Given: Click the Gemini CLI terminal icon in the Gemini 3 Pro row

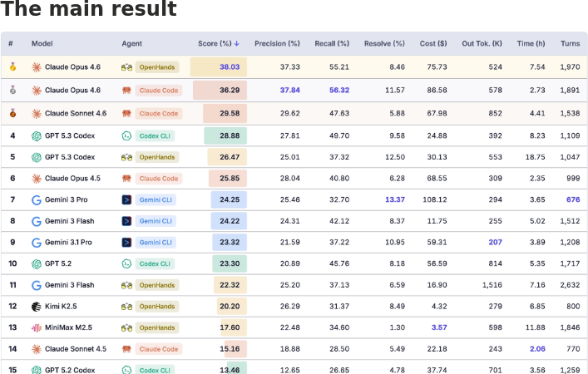Looking at the screenshot, I should click(x=126, y=199).
